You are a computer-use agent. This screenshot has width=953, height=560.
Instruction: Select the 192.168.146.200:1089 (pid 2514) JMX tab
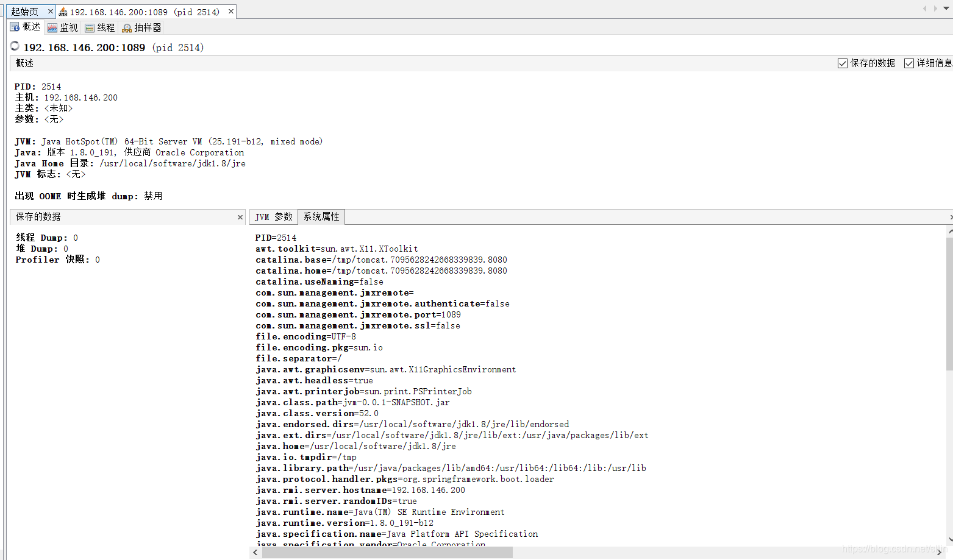tap(145, 12)
